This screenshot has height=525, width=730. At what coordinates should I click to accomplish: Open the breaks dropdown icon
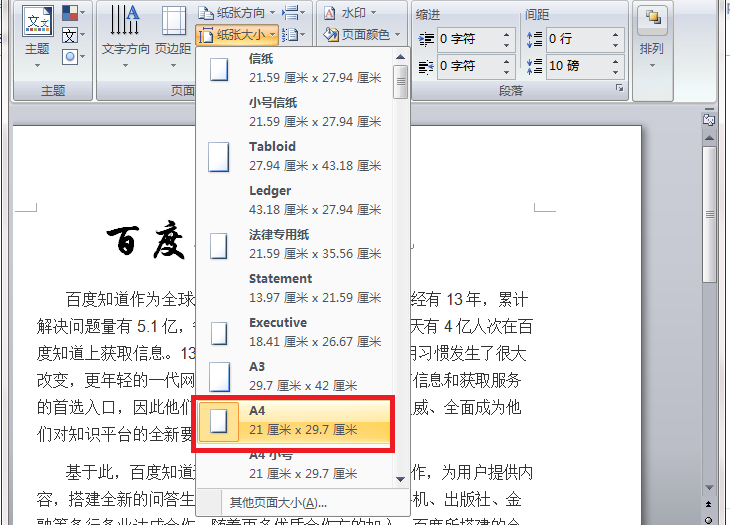294,13
